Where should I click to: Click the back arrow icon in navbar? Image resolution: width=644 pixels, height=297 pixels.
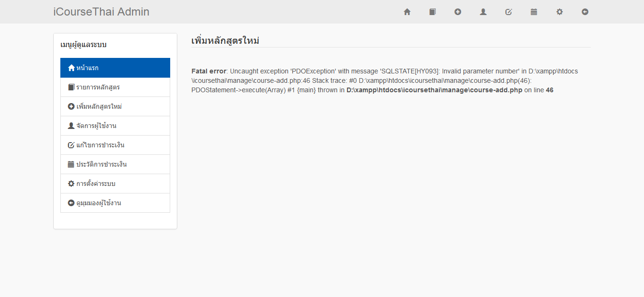coord(585,12)
